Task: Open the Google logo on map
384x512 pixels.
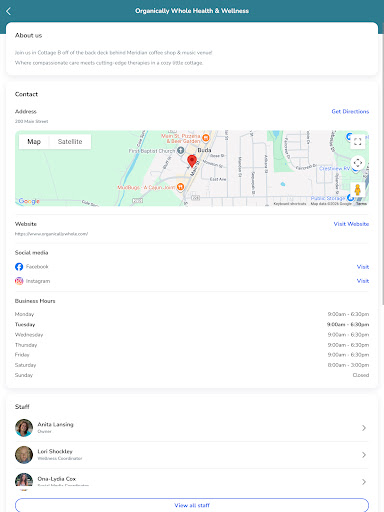Action: point(29,201)
